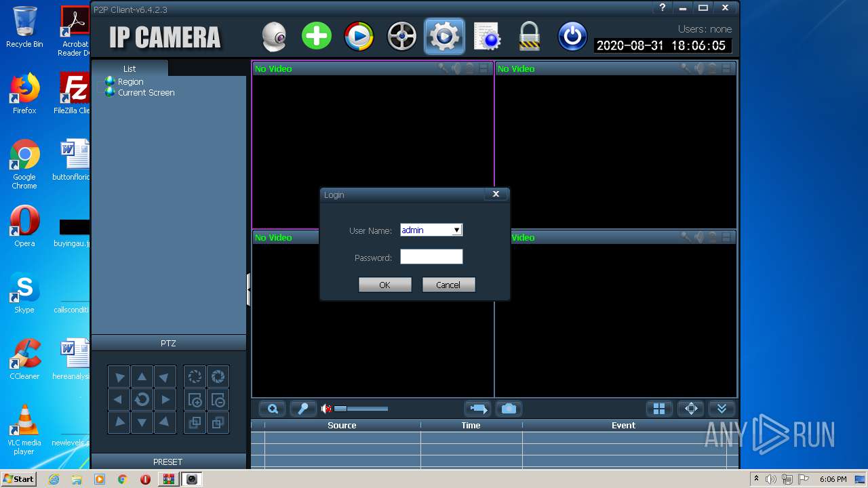Open the video playback icon

359,37
